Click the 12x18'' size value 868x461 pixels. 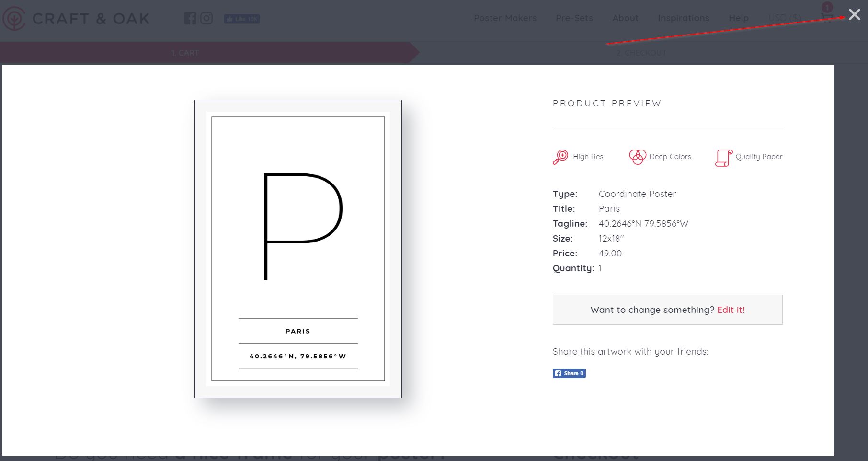click(611, 238)
